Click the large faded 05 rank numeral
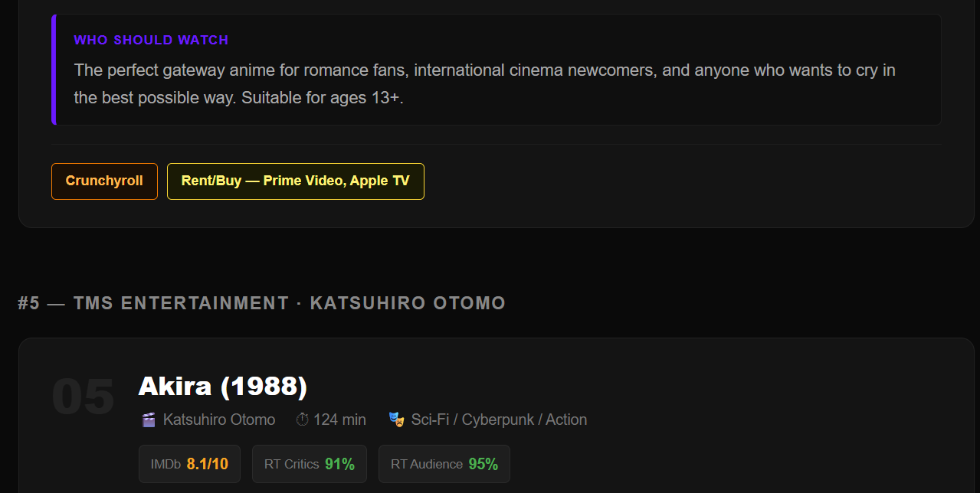The image size is (980, 493). 84,397
